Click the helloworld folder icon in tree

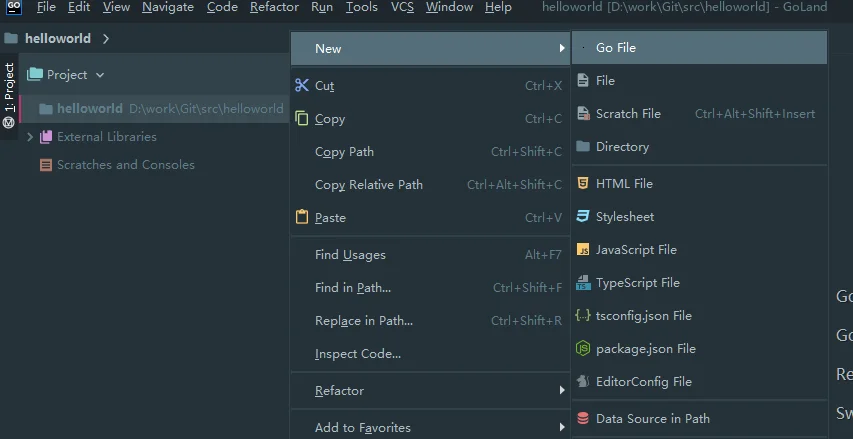(46, 109)
